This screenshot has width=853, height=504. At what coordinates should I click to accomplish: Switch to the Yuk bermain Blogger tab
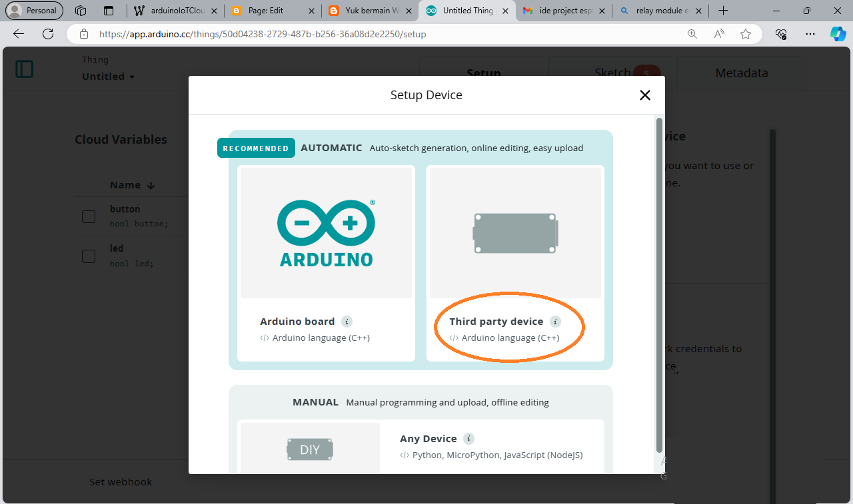371,11
